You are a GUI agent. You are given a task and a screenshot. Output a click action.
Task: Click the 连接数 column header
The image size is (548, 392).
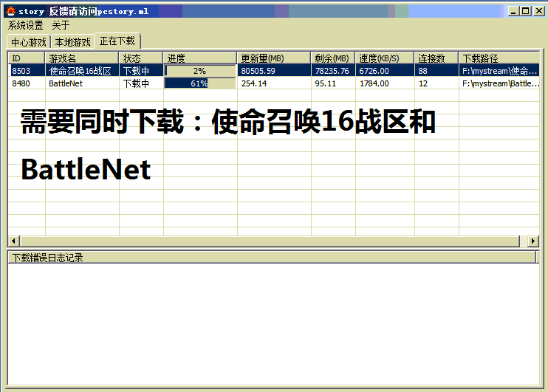coord(436,58)
